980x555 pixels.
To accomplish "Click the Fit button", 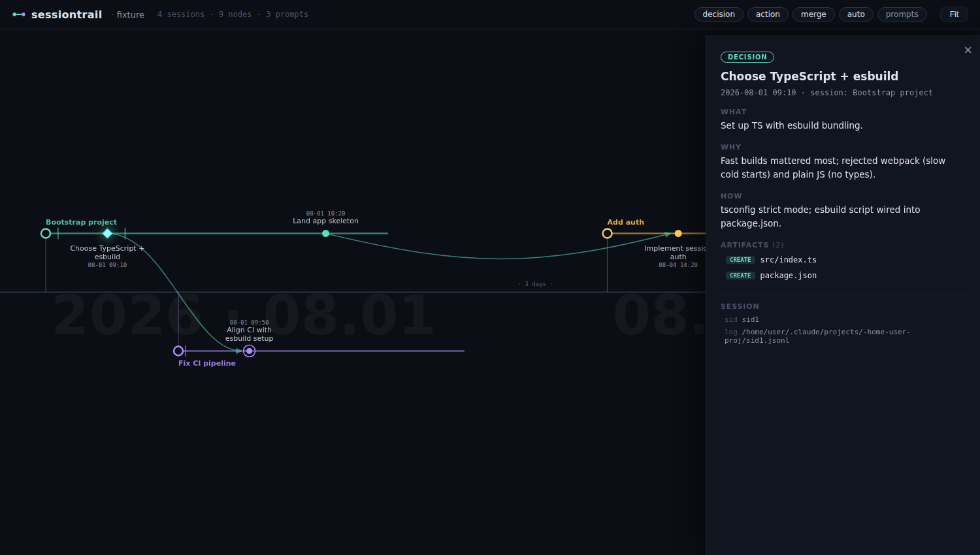I will (954, 14).
